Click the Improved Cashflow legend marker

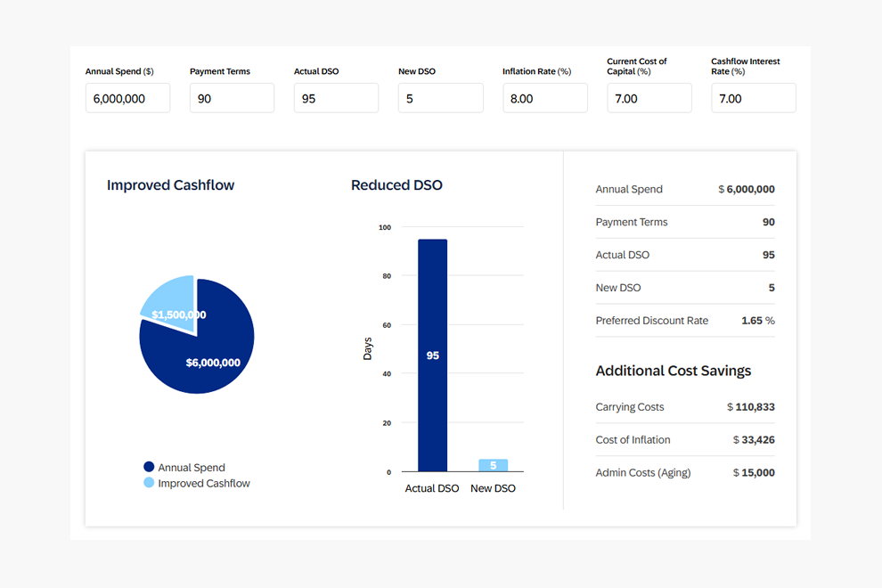coord(148,483)
